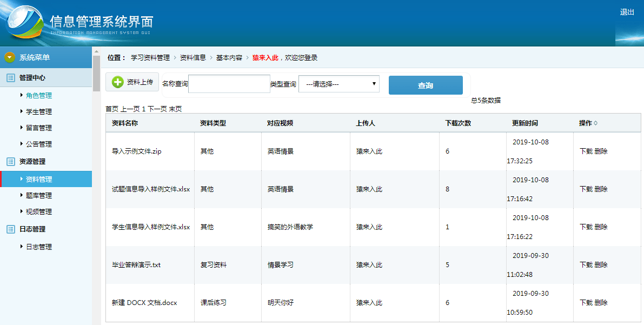Screen dimensions: 644x325
Task: Click the green plus upload icon
Action: [x=117, y=82]
